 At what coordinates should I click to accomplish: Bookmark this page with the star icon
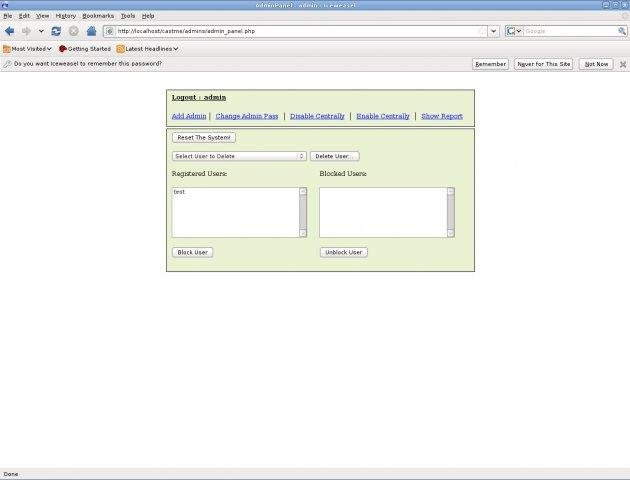482,31
